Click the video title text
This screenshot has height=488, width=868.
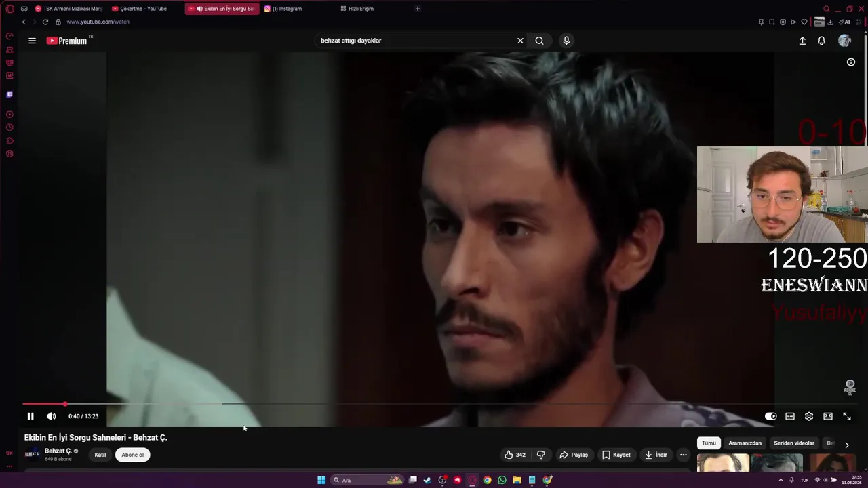point(96,438)
